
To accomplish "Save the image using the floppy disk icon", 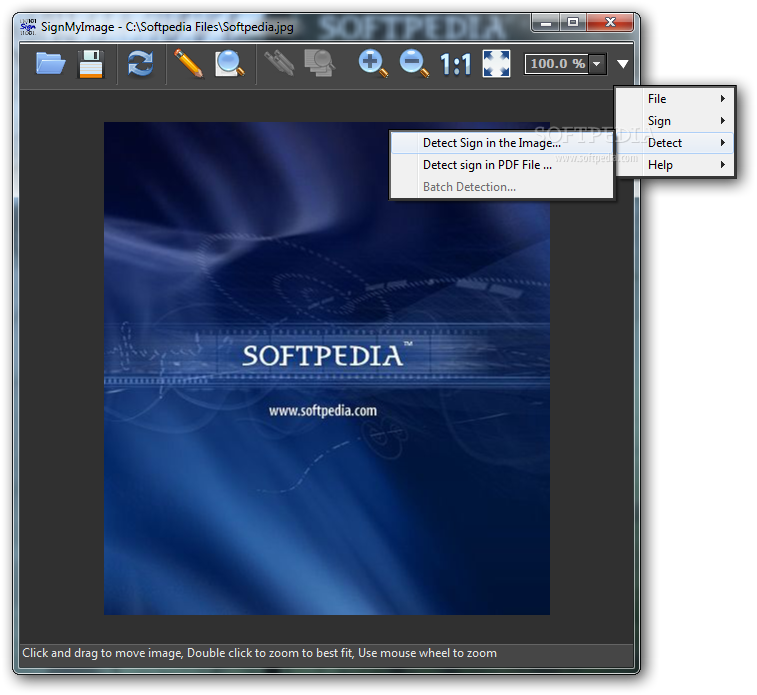I will (91, 64).
